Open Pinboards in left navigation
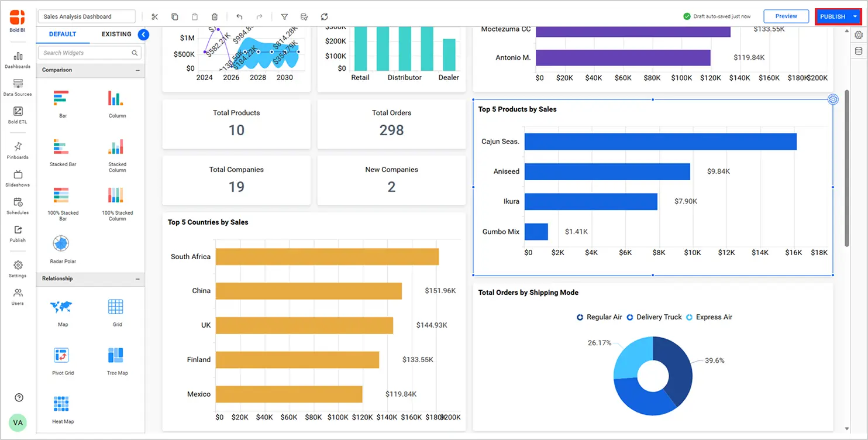 click(18, 150)
